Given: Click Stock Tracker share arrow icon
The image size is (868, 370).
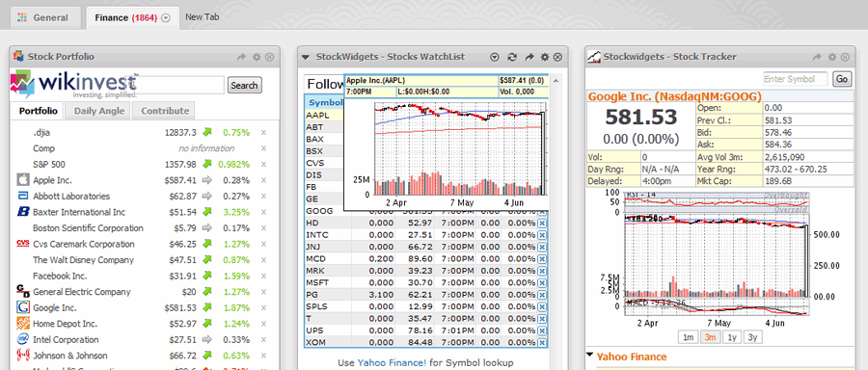Looking at the screenshot, I should pos(817,57).
